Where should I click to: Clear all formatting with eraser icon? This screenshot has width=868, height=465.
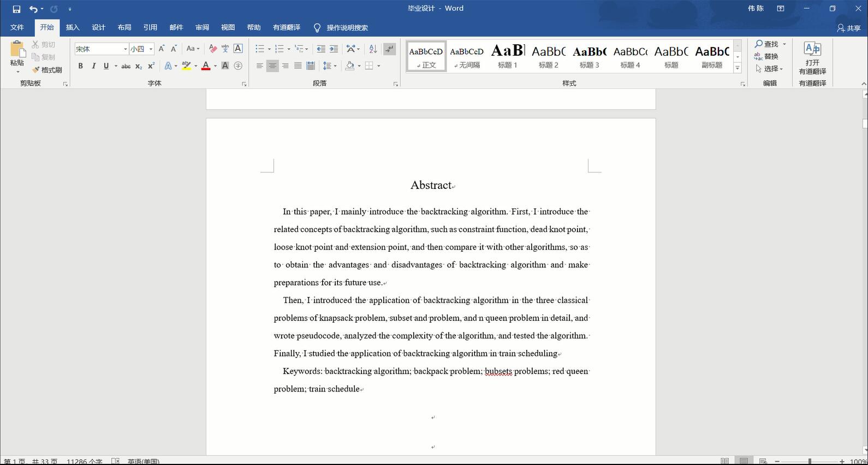click(213, 49)
